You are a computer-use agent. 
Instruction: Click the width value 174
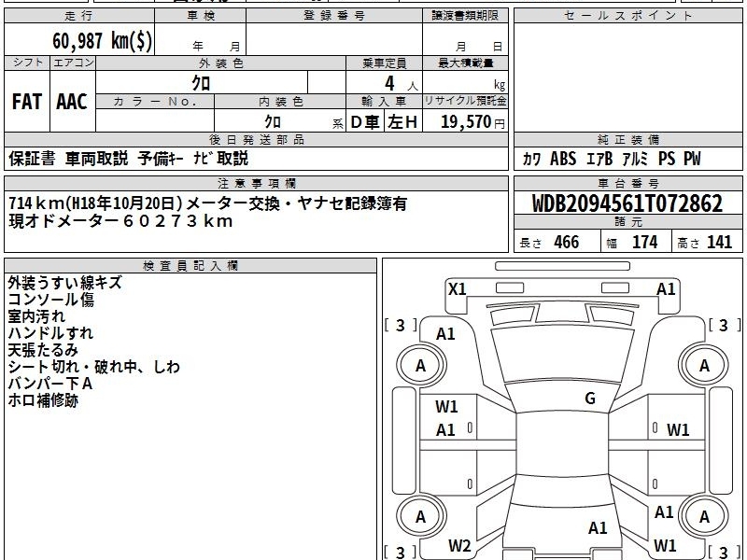[x=644, y=242]
